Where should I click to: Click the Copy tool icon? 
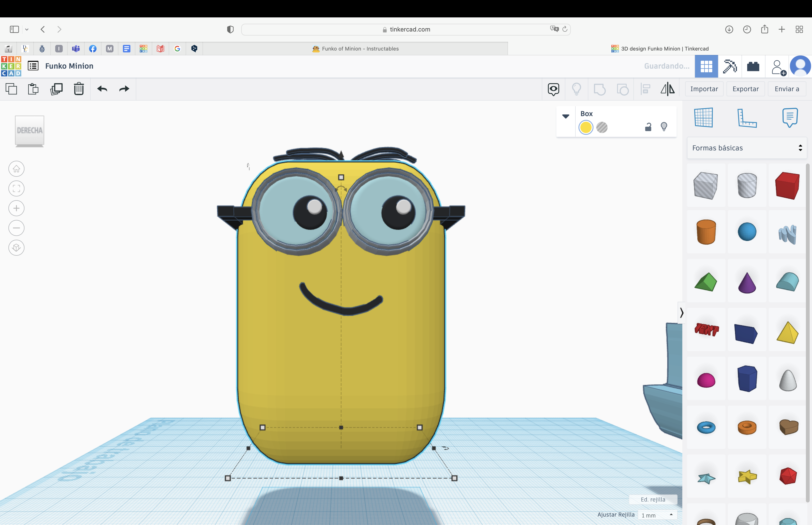[11, 89]
